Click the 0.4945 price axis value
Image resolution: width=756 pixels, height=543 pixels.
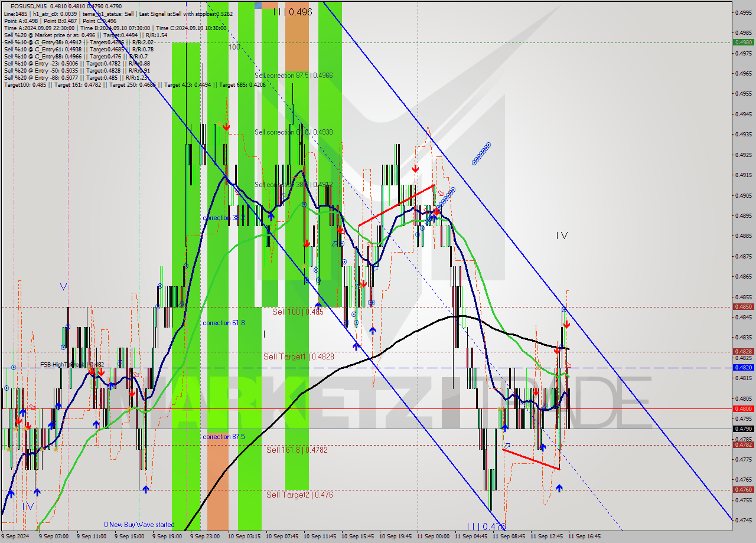743,114
